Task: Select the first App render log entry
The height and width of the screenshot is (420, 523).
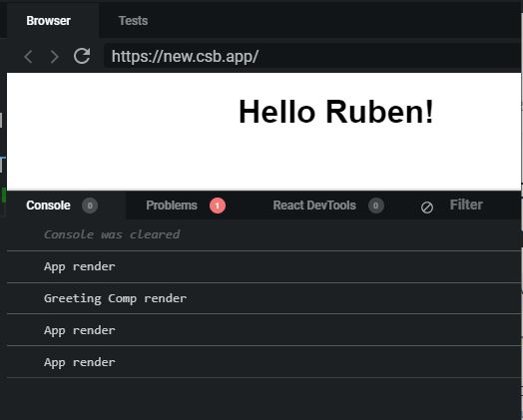Action: coord(263,266)
